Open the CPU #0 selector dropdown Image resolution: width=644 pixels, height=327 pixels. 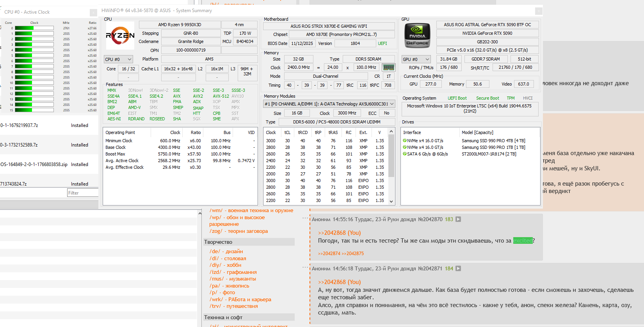[119, 59]
